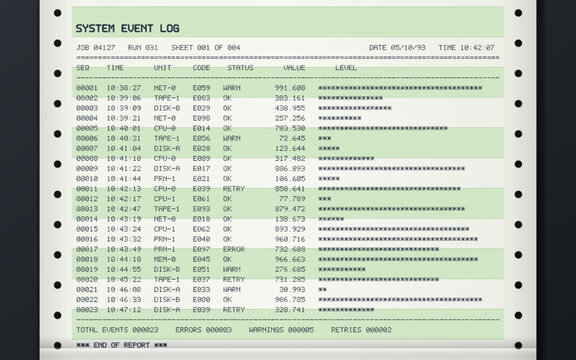
Task: Click the 'E061' code cell
Action: click(x=201, y=199)
